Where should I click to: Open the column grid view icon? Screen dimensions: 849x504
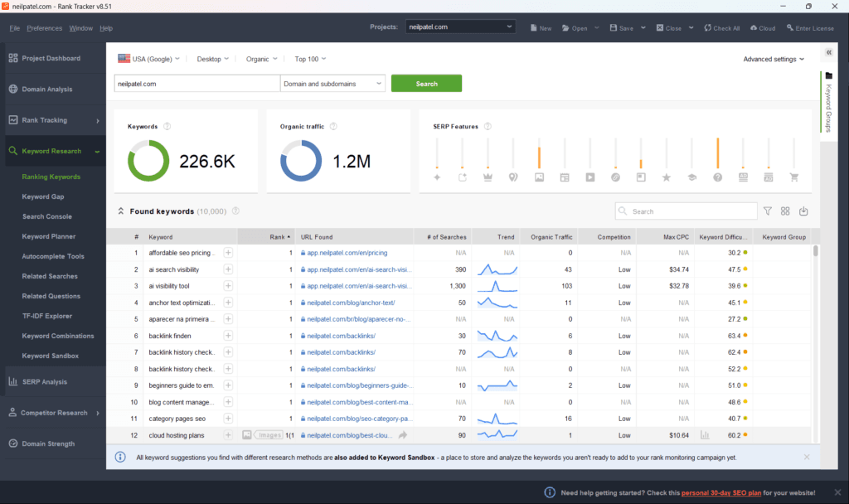785,211
